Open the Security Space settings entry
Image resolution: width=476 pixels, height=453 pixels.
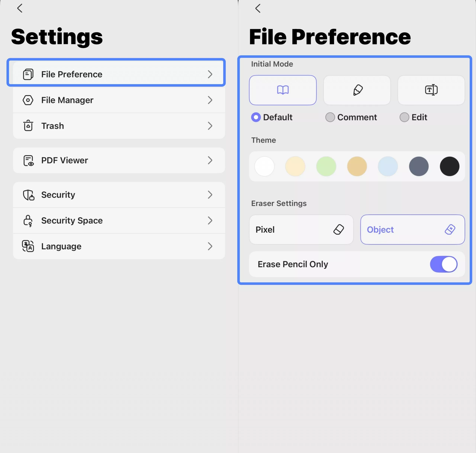116,221
